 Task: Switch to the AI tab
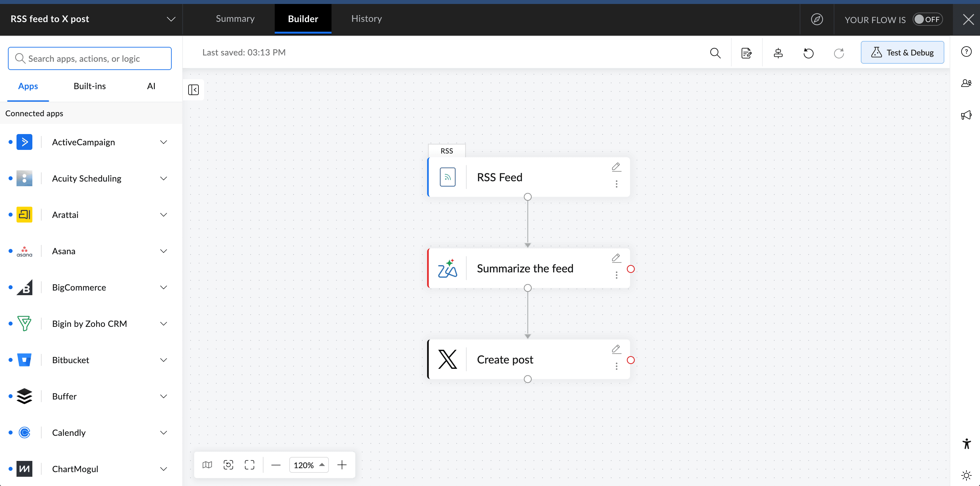[151, 86]
